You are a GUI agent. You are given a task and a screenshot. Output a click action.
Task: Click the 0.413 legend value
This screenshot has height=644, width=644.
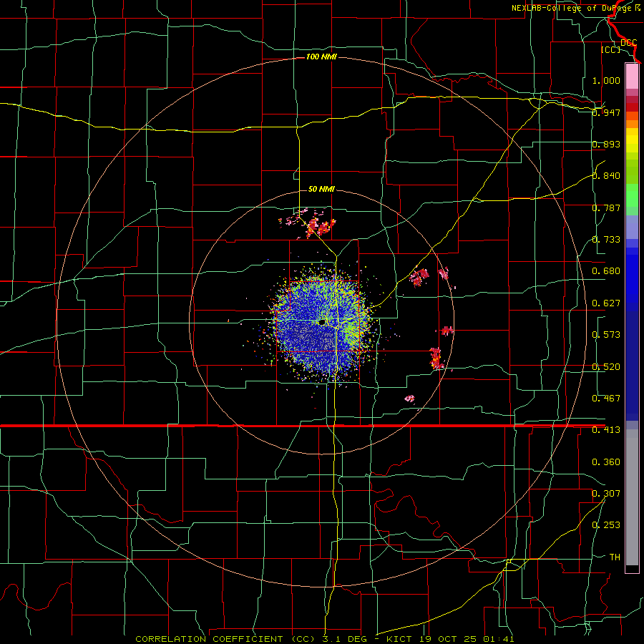coord(606,430)
